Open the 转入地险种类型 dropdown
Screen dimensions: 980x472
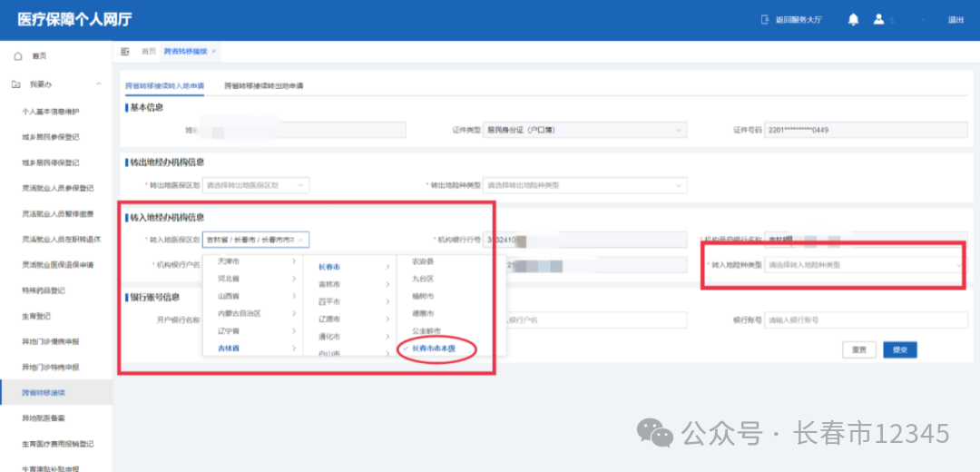[x=862, y=265]
